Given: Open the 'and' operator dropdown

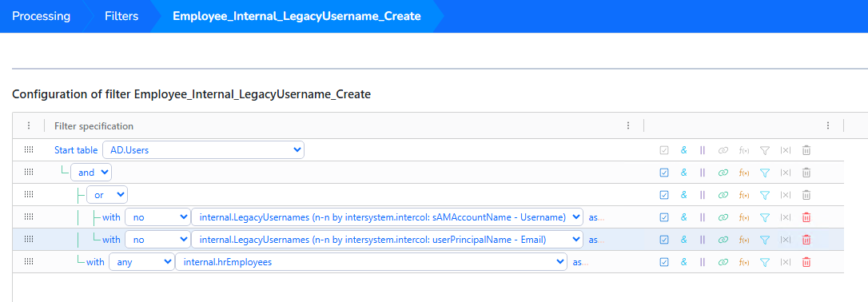Looking at the screenshot, I should point(91,173).
